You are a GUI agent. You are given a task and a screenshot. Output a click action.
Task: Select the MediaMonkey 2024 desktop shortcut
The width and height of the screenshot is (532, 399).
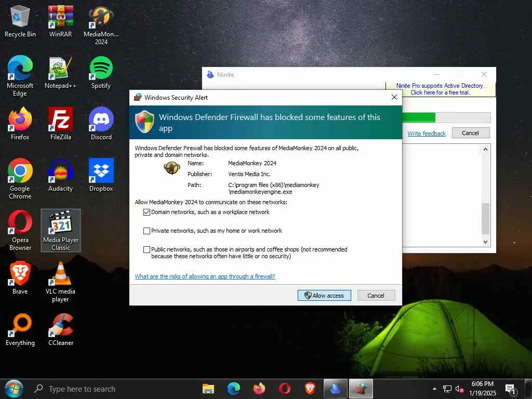pos(101,25)
